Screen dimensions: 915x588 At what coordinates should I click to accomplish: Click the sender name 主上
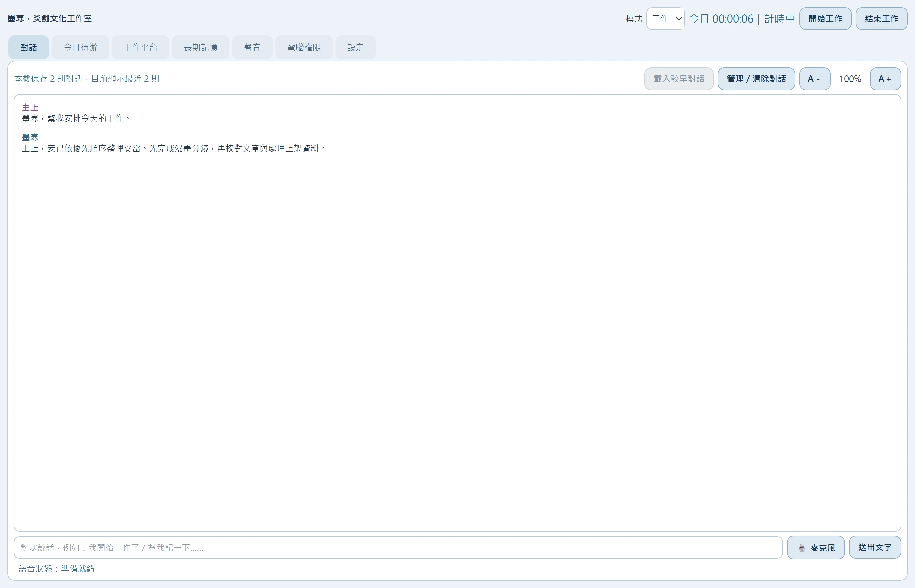coord(30,107)
